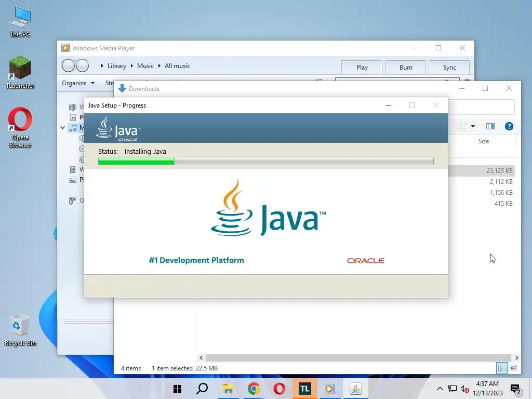Toggle preview pane in Downloads window
Screen dimensions: 532x399
(x=490, y=126)
